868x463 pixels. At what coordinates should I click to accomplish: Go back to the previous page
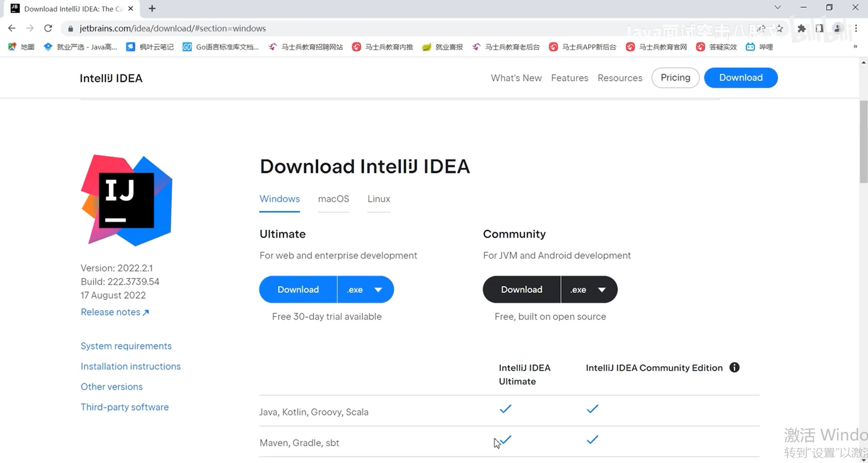tap(12, 28)
